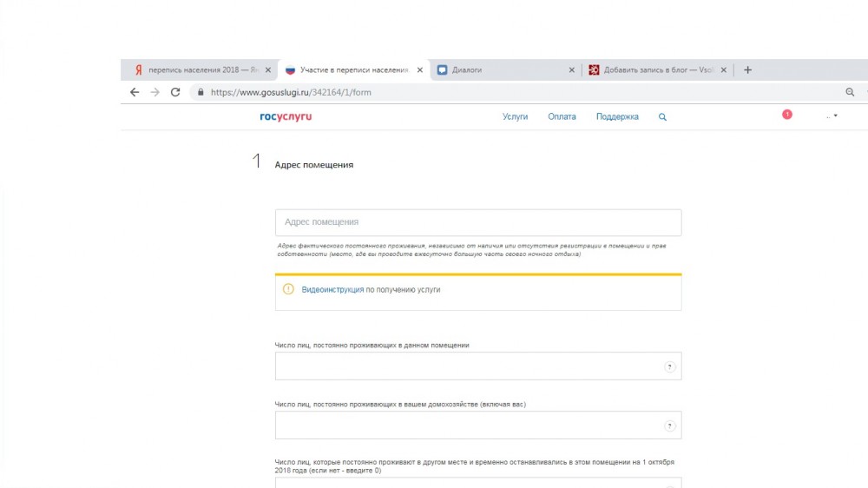
Task: Open the site search magnifier icon
Action: pyautogui.click(x=663, y=117)
